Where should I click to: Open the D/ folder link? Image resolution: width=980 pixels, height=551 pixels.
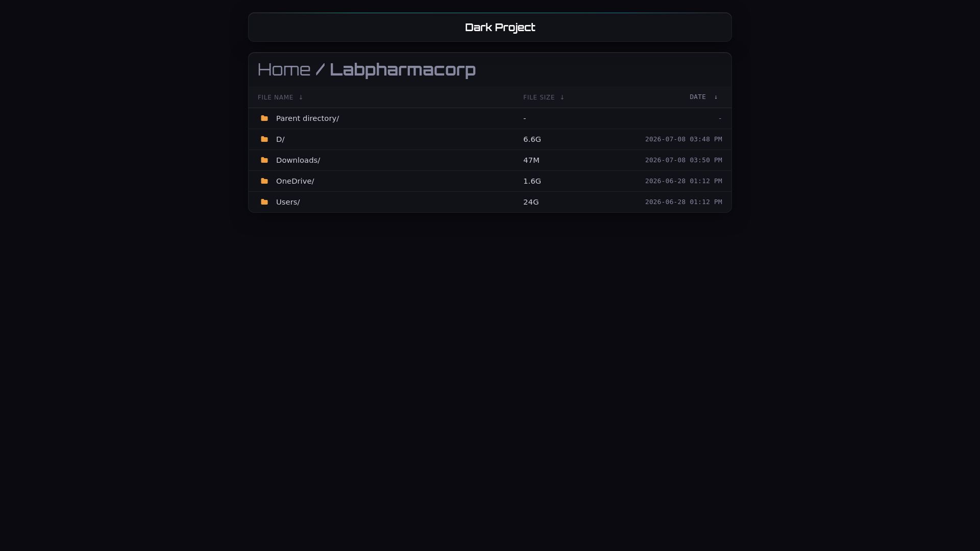tap(280, 139)
